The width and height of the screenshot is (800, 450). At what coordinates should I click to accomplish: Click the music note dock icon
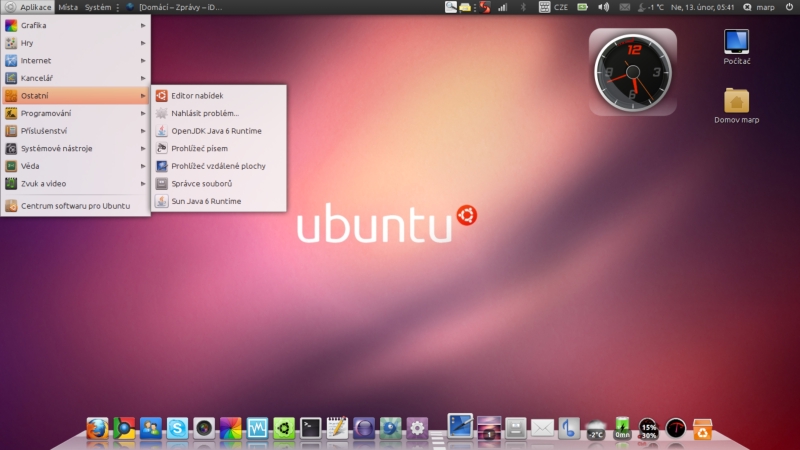coord(568,428)
